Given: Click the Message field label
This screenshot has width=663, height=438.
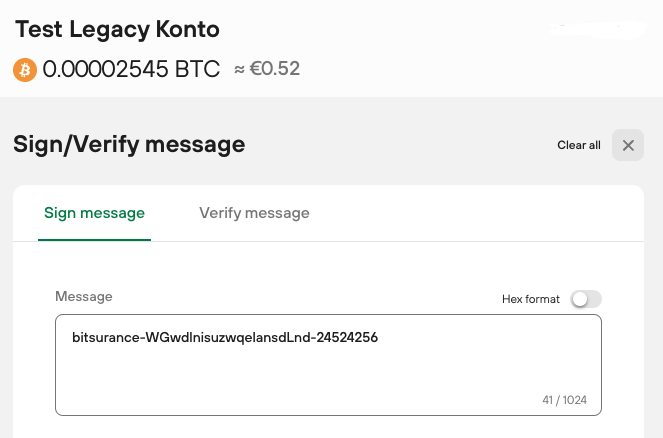Looking at the screenshot, I should [x=84, y=297].
